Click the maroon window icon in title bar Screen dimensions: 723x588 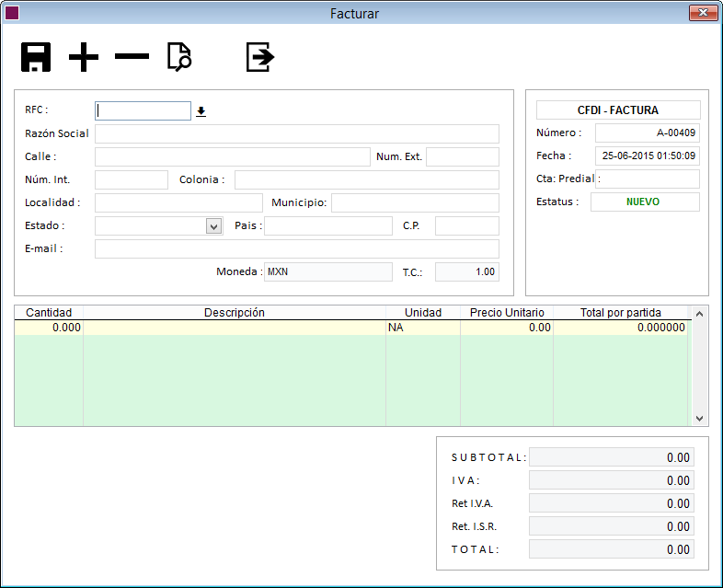tap(12, 13)
